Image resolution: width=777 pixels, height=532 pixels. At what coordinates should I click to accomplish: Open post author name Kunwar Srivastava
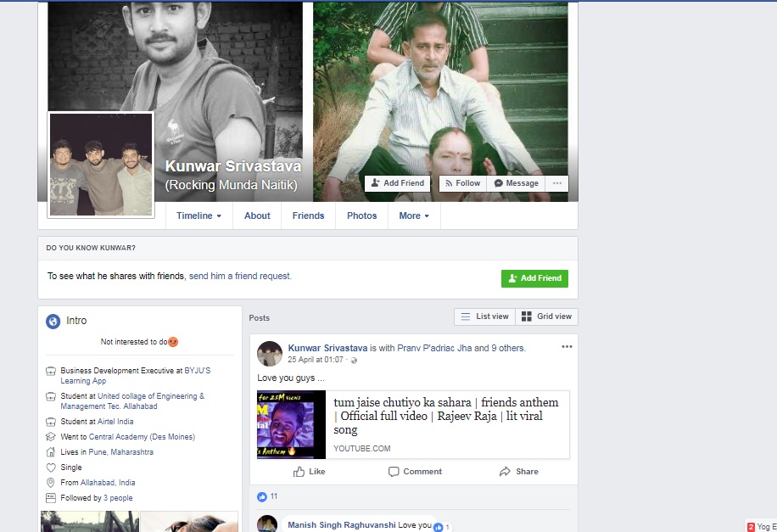(327, 348)
